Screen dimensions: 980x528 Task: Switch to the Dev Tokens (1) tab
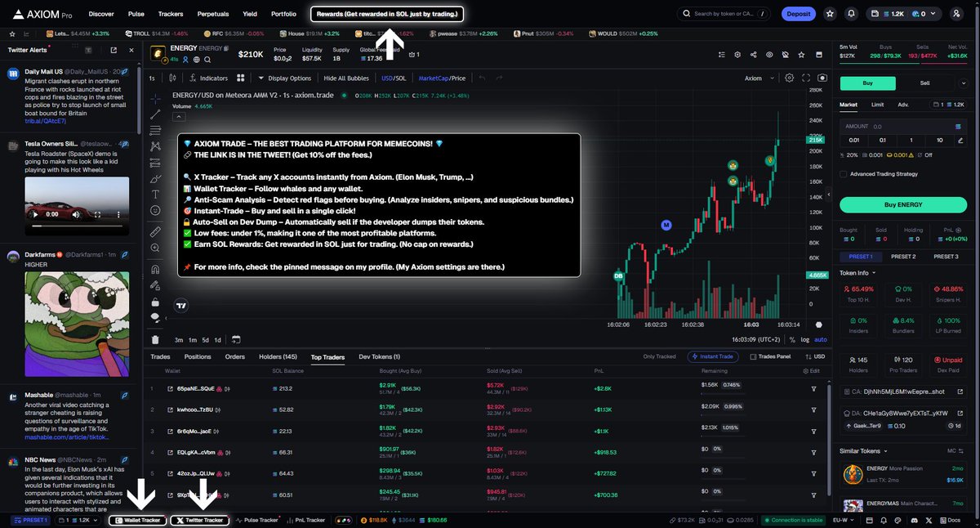pos(380,356)
